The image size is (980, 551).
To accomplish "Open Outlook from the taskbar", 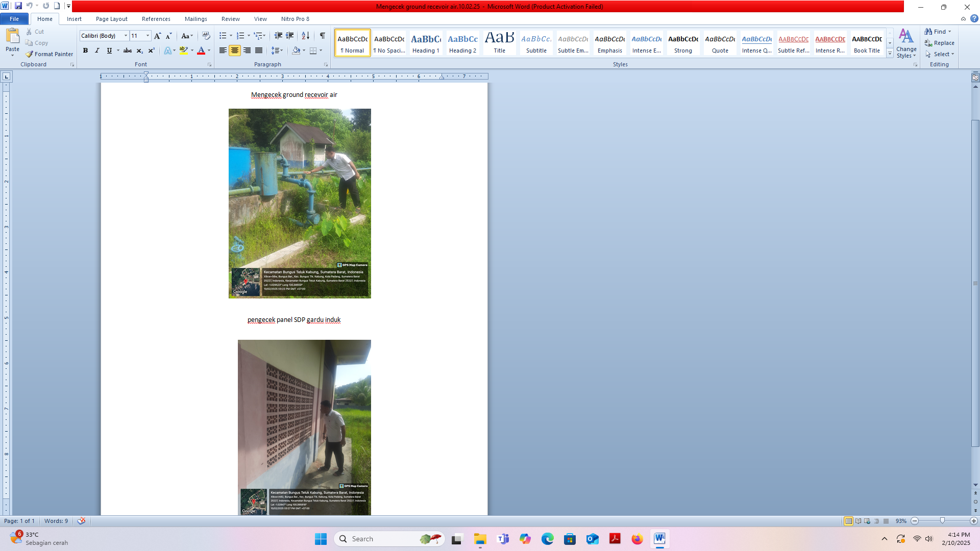I will point(592,539).
